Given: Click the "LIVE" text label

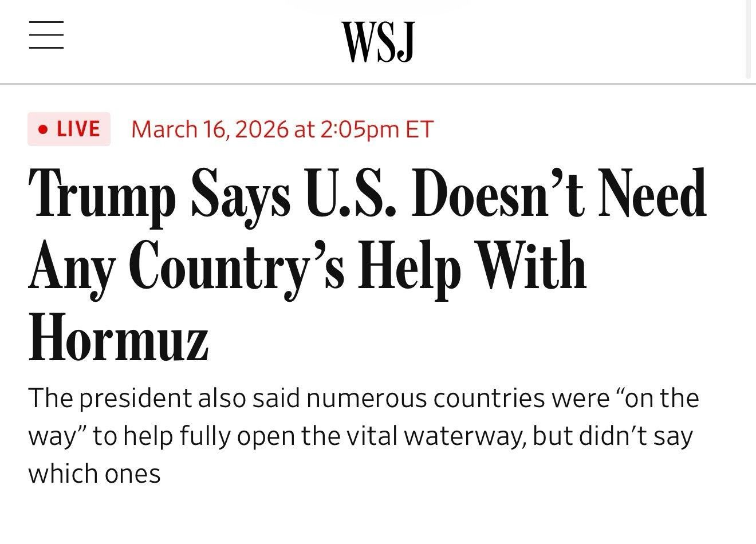Looking at the screenshot, I should click(x=78, y=129).
